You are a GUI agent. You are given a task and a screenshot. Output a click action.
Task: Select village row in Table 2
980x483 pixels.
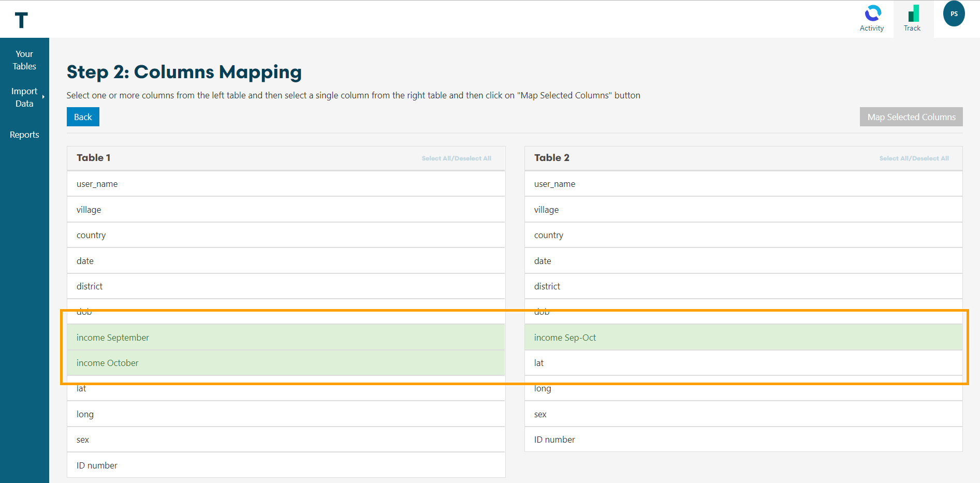743,210
